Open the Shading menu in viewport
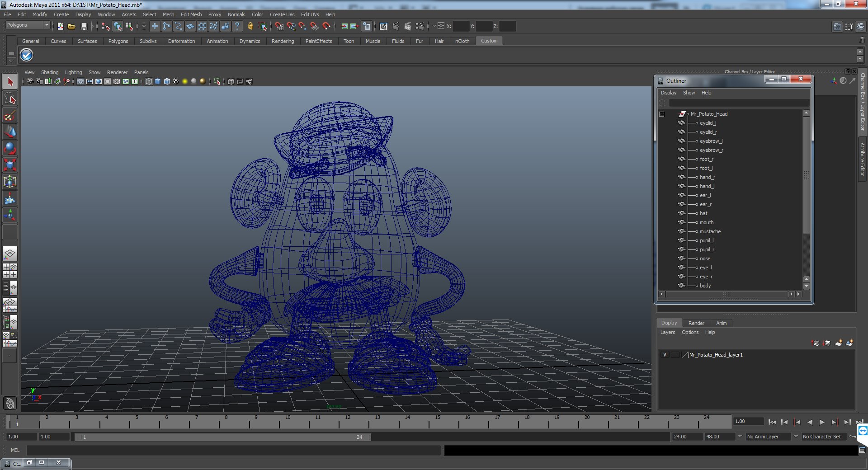The width and height of the screenshot is (868, 470). pyautogui.click(x=50, y=72)
